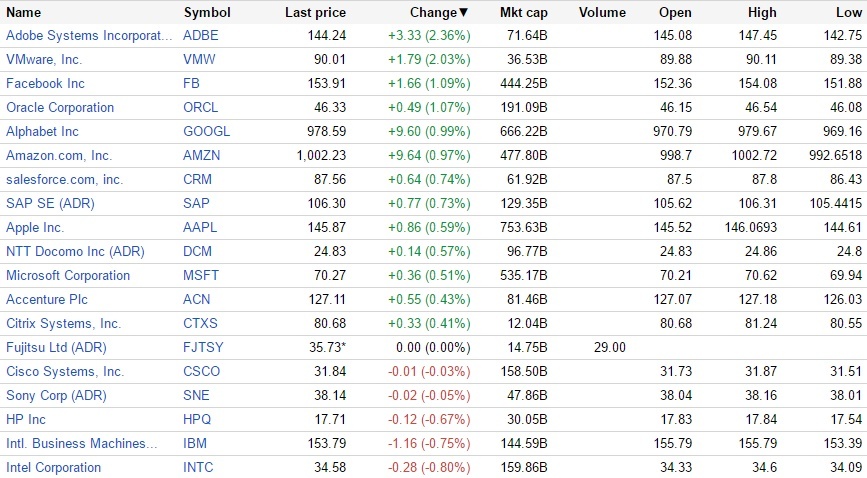Open Adobe Systems Incorporated company link
Image resolution: width=867 pixels, height=478 pixels.
pyautogui.click(x=89, y=35)
